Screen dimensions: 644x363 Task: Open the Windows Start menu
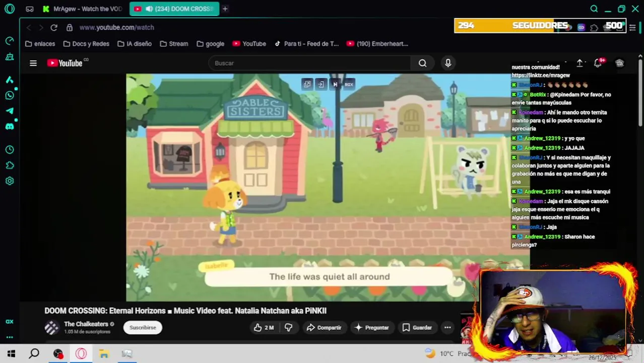tap(11, 353)
